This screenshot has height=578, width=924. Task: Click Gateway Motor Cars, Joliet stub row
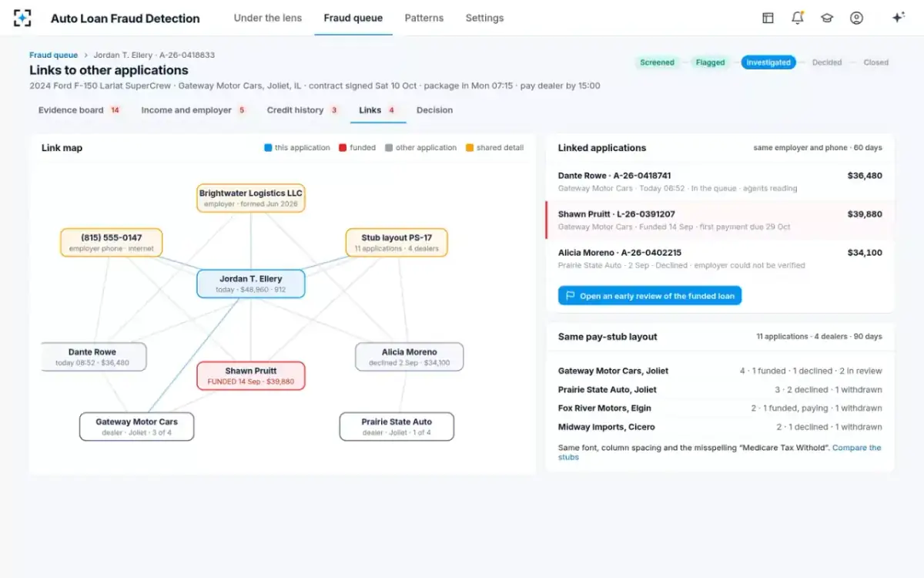720,371
